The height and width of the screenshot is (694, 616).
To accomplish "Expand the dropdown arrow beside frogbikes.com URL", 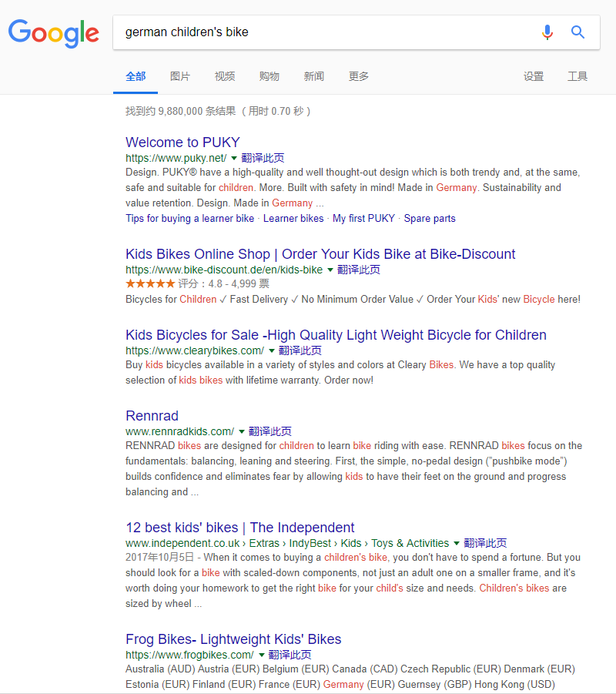I will (x=262, y=655).
